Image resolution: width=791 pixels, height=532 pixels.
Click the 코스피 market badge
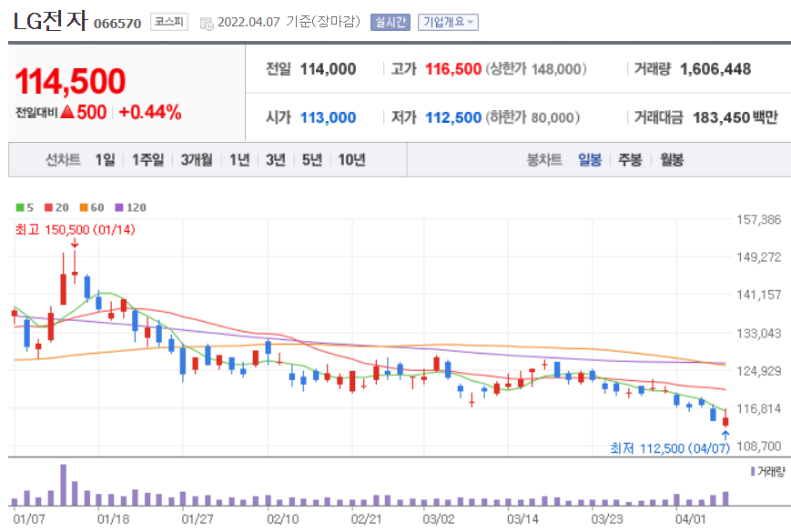coord(169,22)
